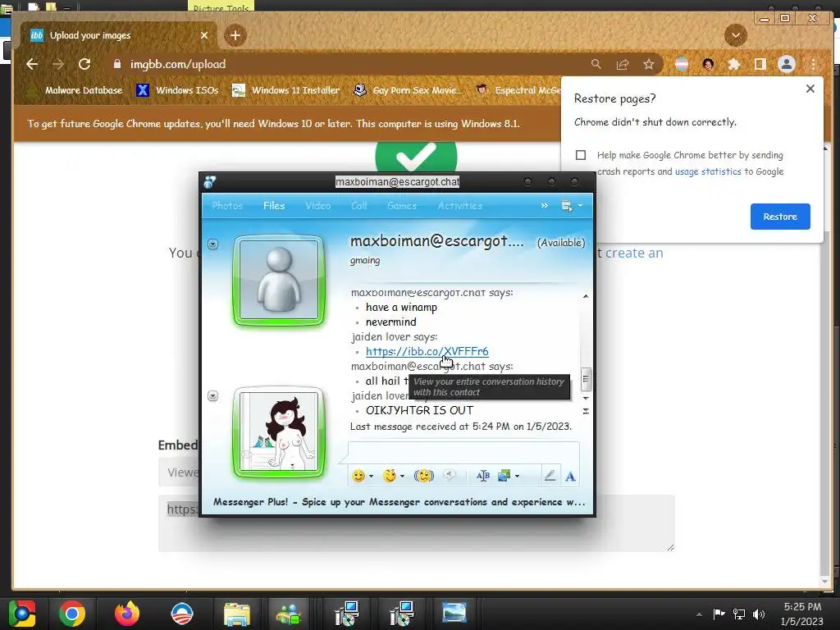Screen dimensions: 840x630
Task: Collapse your own display picture arrow
Action: click(212, 396)
